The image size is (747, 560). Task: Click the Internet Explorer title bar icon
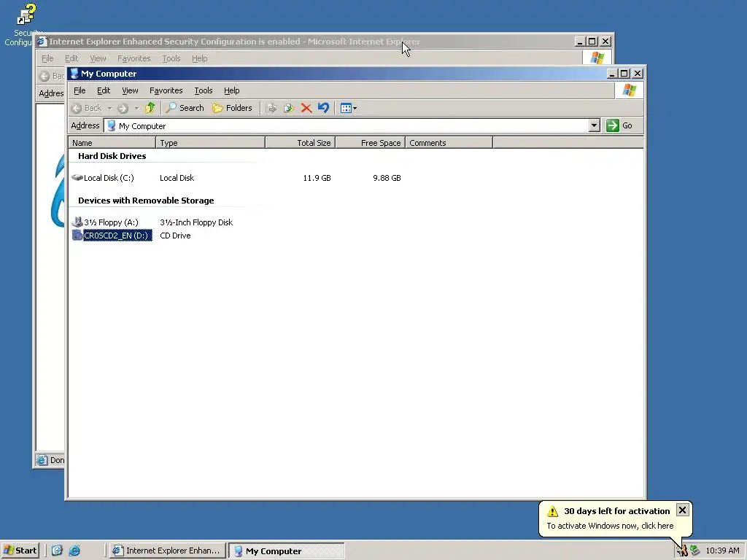(42, 42)
